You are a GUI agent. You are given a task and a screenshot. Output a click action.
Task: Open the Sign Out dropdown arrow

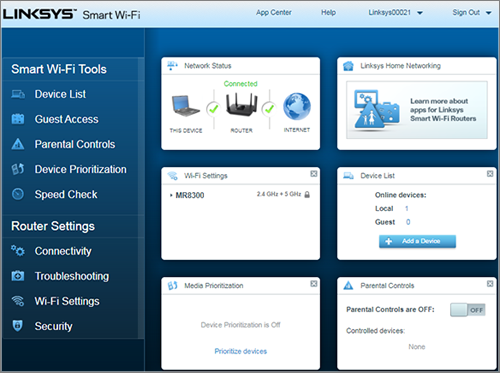coord(489,13)
